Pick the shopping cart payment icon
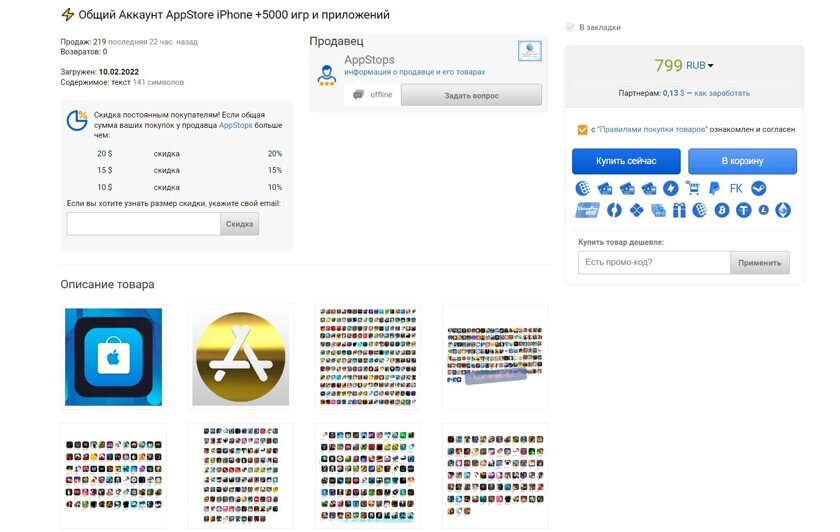Screen dimensions: 840x532 click(x=693, y=188)
